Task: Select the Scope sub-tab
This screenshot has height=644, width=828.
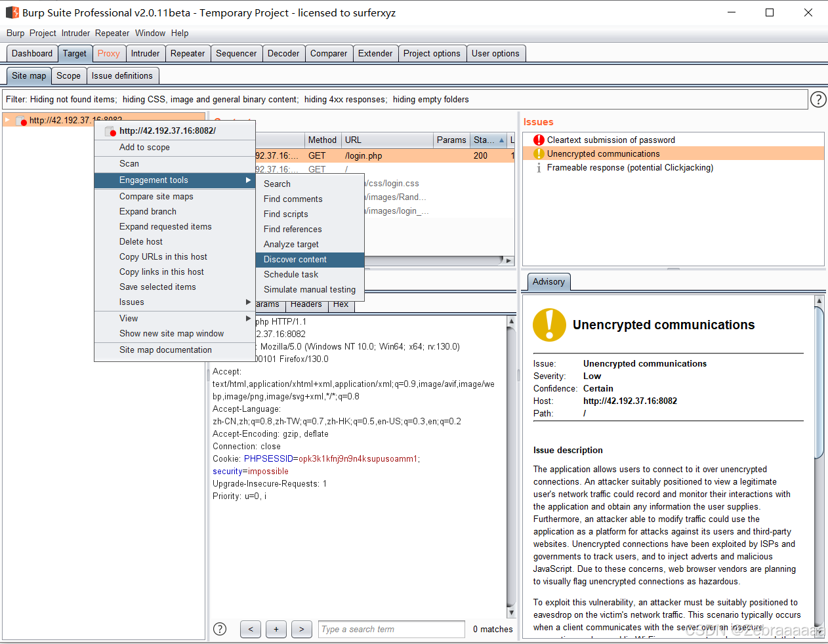Action: [x=68, y=76]
